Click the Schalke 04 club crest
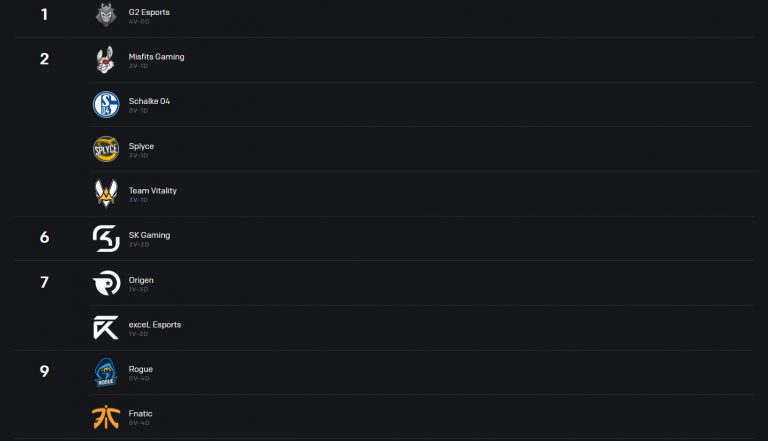 coord(106,104)
